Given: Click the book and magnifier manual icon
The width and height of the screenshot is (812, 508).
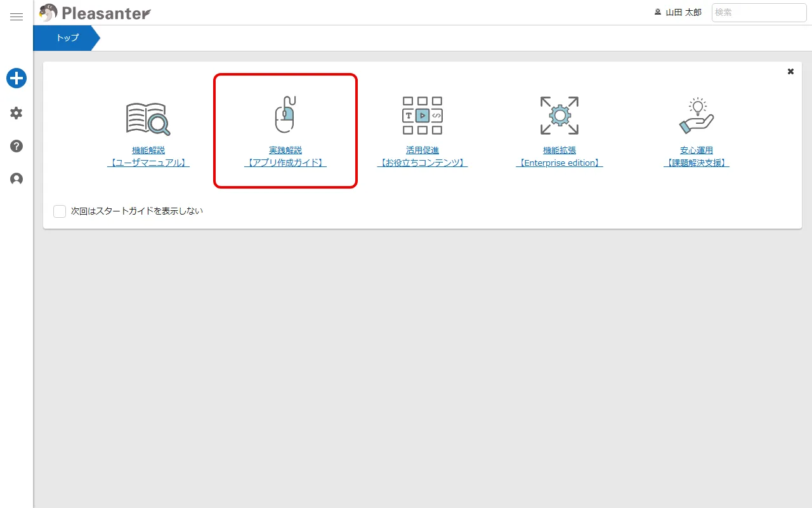Looking at the screenshot, I should coord(148,118).
